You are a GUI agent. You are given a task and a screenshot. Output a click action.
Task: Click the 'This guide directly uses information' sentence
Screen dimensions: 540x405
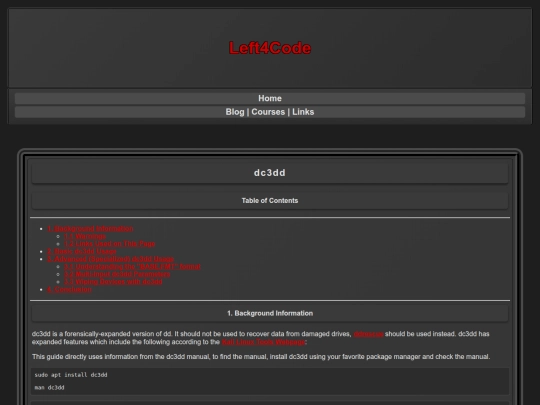[261, 357]
